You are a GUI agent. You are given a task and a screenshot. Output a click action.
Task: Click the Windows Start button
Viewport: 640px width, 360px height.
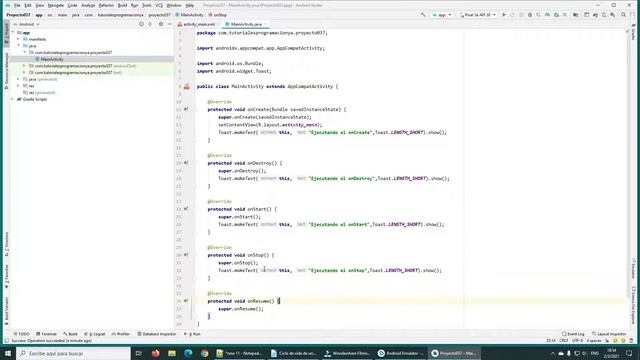tap(8, 353)
